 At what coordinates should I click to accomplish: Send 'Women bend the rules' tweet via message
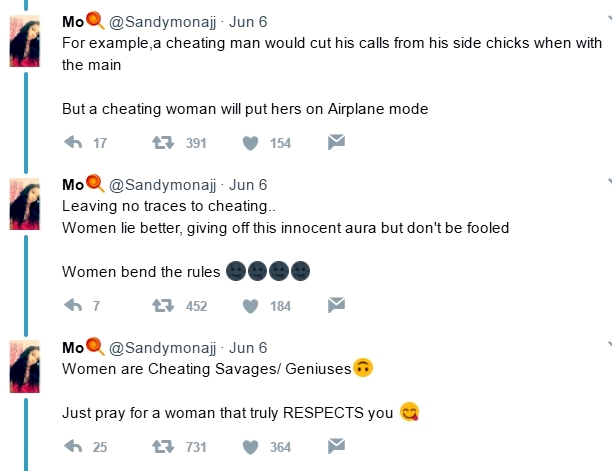click(337, 305)
